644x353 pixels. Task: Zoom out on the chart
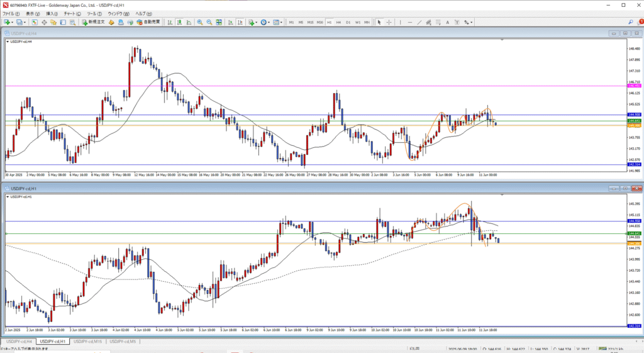click(x=208, y=22)
